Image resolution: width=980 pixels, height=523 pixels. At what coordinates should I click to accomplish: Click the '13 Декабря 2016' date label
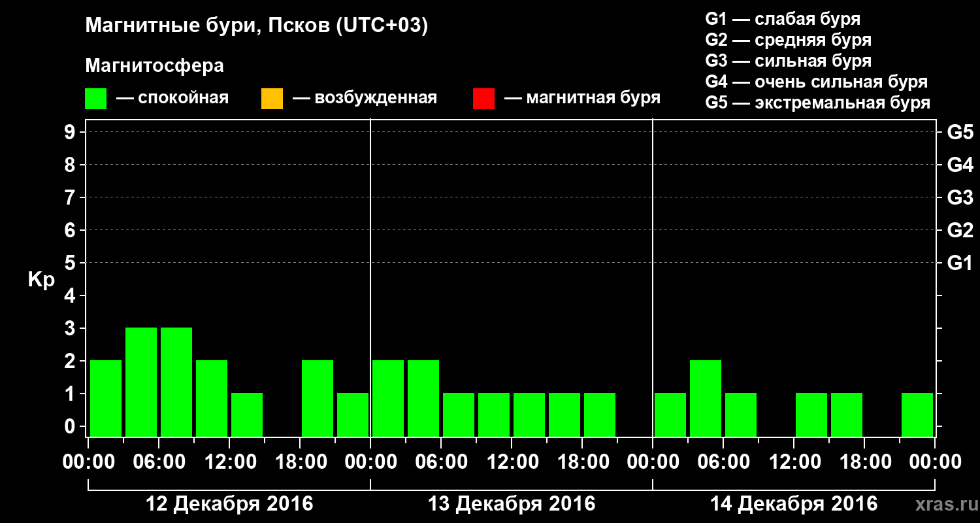[x=512, y=504]
